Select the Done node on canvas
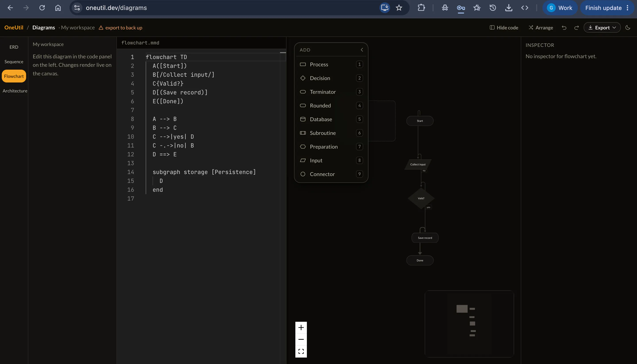637x364 pixels. click(x=420, y=260)
